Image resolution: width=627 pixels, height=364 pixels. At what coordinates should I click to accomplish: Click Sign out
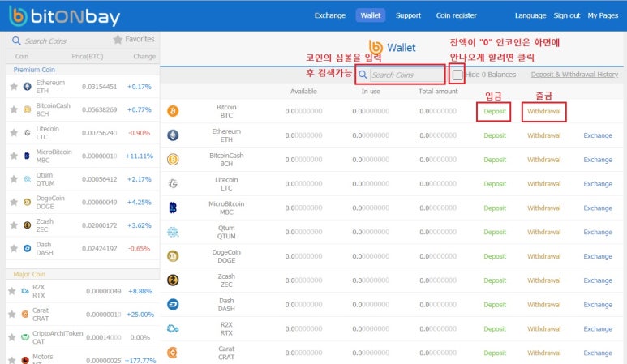[567, 15]
